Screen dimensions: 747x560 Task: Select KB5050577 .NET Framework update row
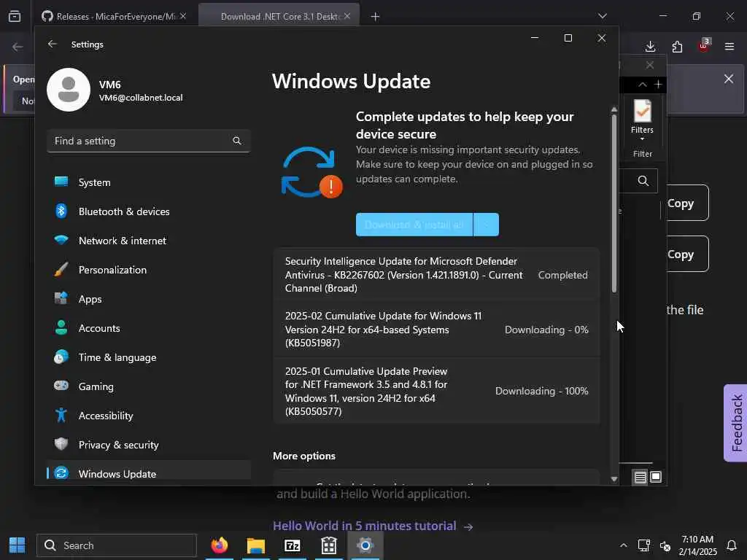tap(436, 391)
